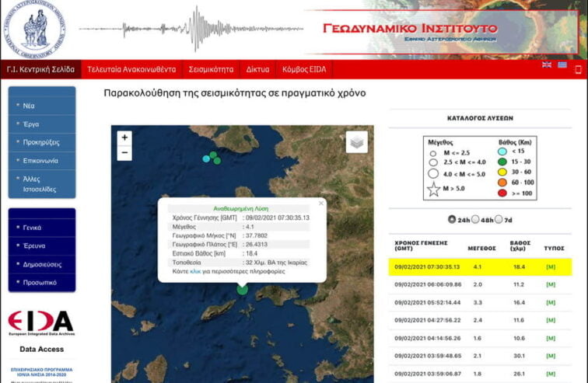The image size is (588, 383).
Task: Select the highlighted 09/02/2021 07:30:35.13 row
Action: pyautogui.click(x=480, y=267)
